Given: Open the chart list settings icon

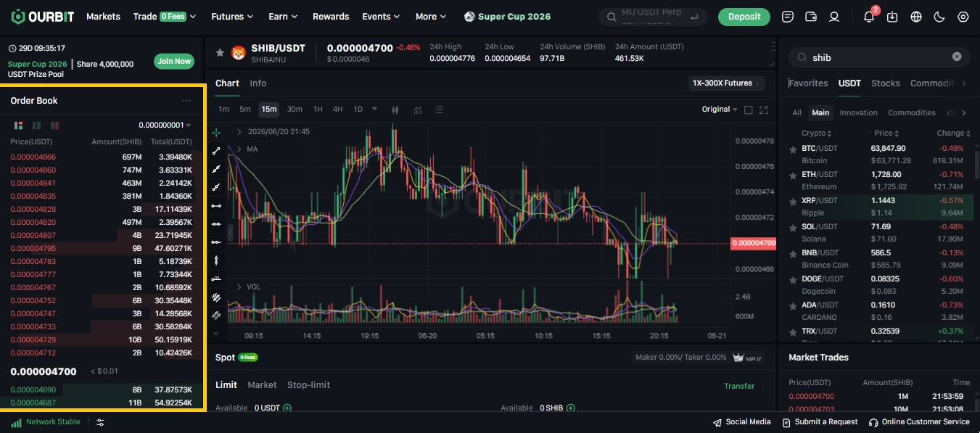Looking at the screenshot, I should tap(440, 110).
